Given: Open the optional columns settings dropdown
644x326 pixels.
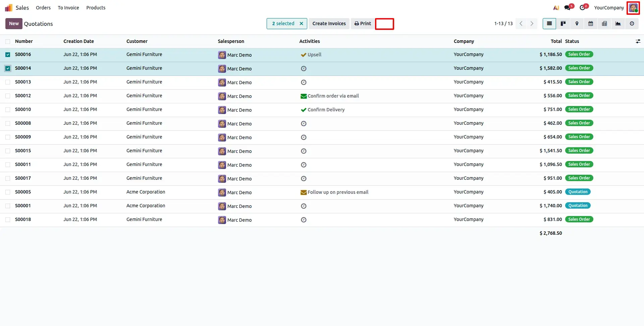Looking at the screenshot, I should (x=638, y=41).
